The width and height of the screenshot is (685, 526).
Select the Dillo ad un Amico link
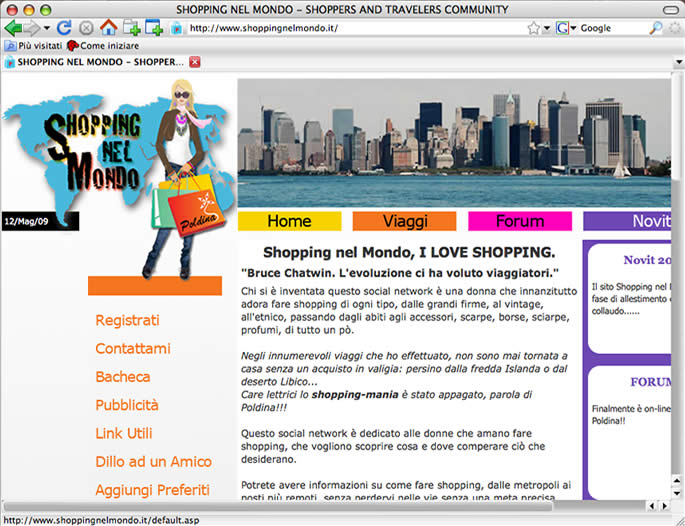(153, 462)
